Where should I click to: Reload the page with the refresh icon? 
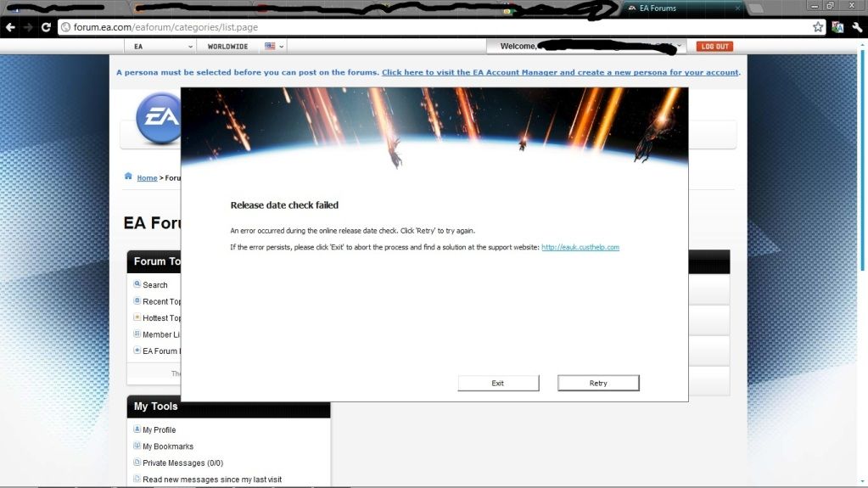pyautogui.click(x=46, y=27)
